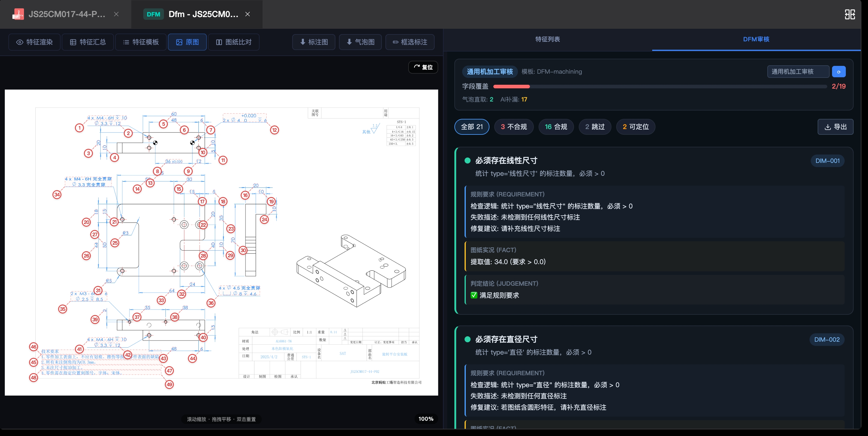The height and width of the screenshot is (436, 868).
Task: Close the Dfm - JS25CM0 tab
Action: click(248, 14)
